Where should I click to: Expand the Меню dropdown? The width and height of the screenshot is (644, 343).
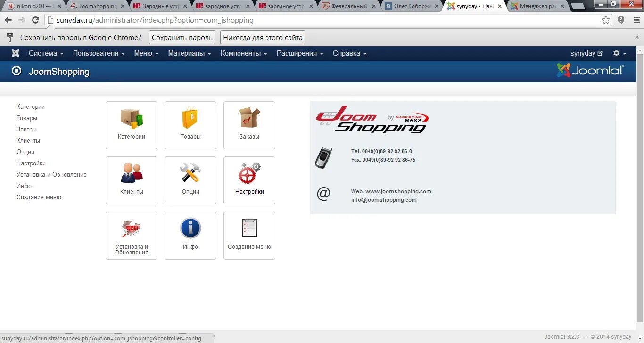146,53
